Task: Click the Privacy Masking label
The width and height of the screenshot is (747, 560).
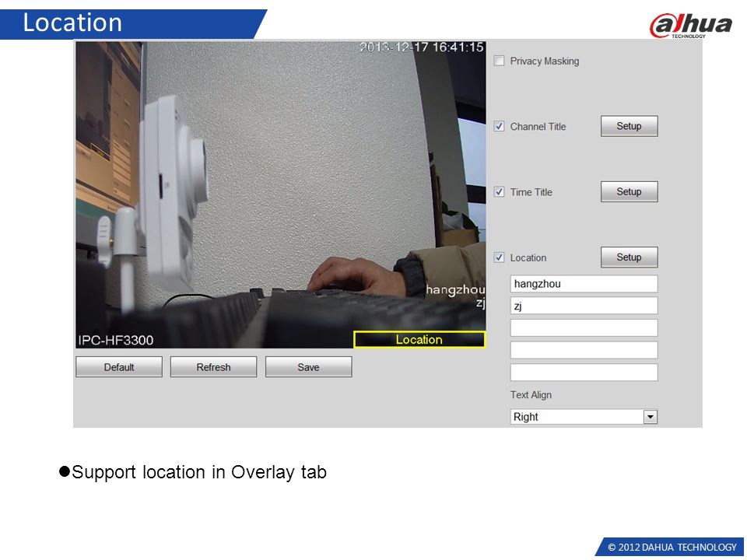Action: (x=545, y=61)
